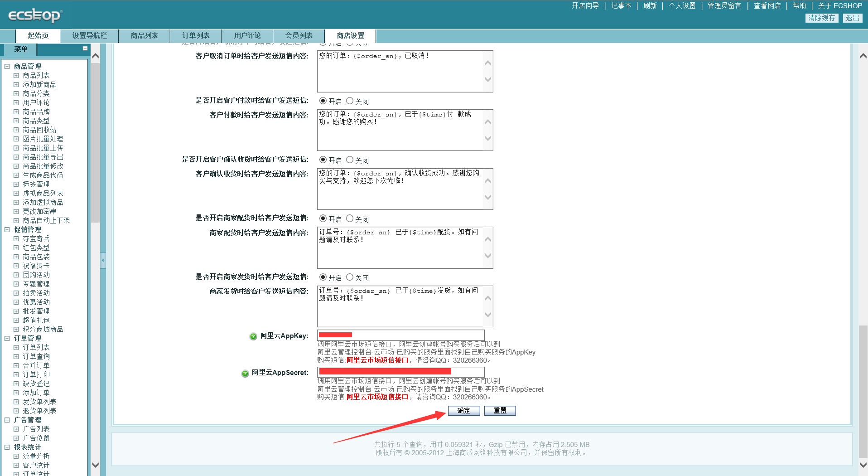Click the help icon beside 阿里云AppSecret
Screen dimensions: 868x476
pyautogui.click(x=245, y=373)
